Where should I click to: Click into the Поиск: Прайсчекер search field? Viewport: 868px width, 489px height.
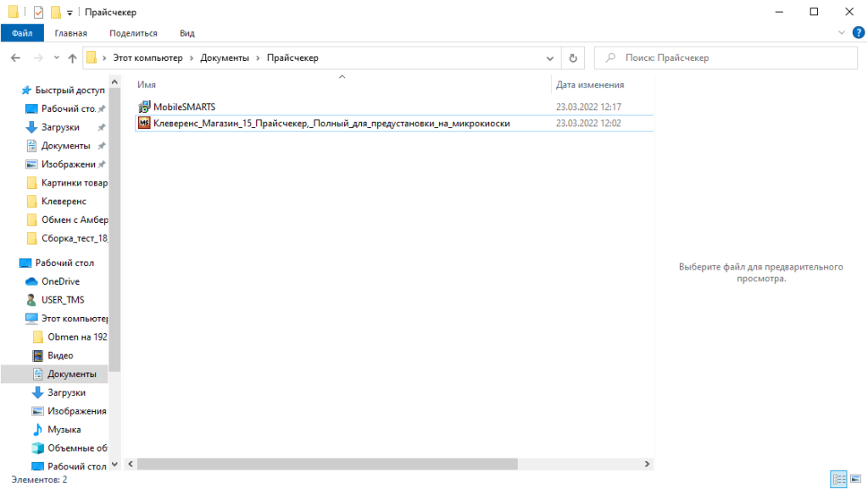[x=726, y=58]
